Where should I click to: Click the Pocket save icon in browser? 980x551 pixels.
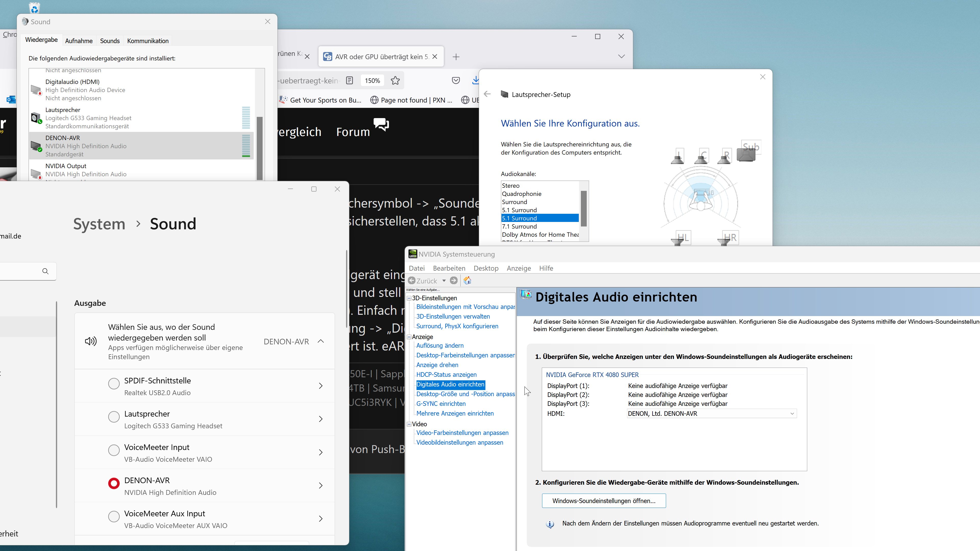click(x=456, y=81)
